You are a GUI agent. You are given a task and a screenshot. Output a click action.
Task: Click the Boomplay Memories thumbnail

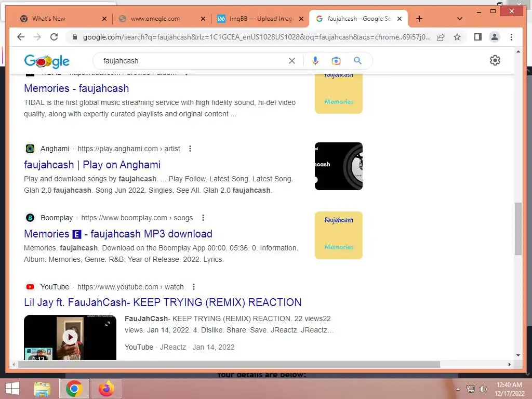[339, 235]
